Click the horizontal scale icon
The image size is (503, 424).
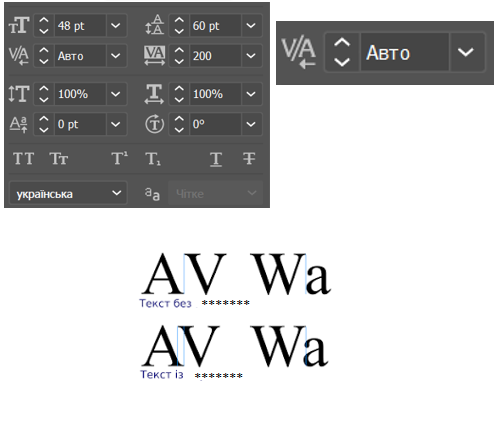point(154,94)
